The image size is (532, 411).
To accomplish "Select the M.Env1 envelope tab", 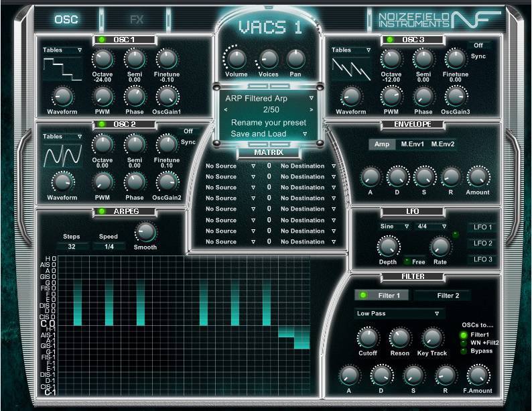I will tap(413, 144).
